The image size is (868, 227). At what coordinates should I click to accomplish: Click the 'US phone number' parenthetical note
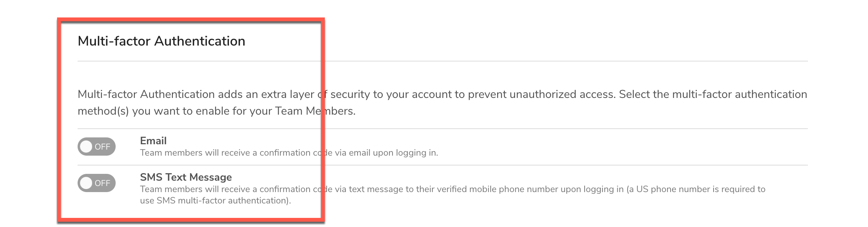click(x=696, y=189)
